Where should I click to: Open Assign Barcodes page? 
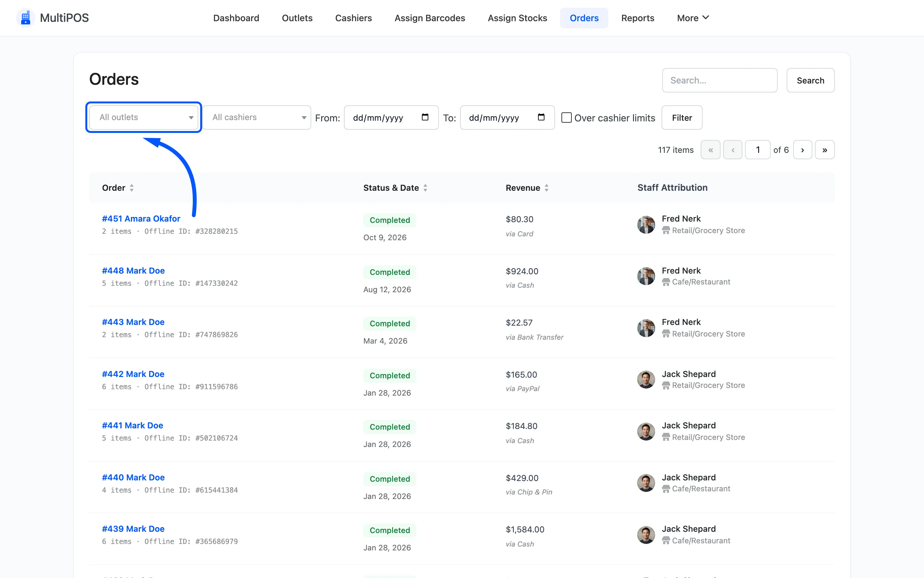(x=430, y=18)
